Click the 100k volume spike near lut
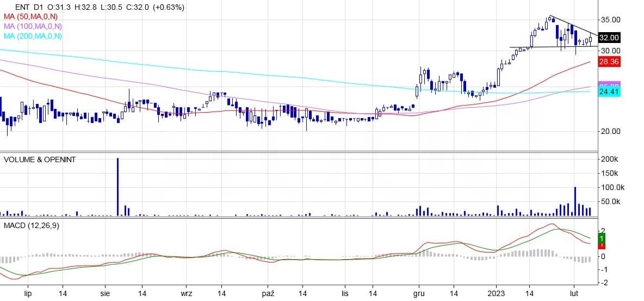 (575, 201)
